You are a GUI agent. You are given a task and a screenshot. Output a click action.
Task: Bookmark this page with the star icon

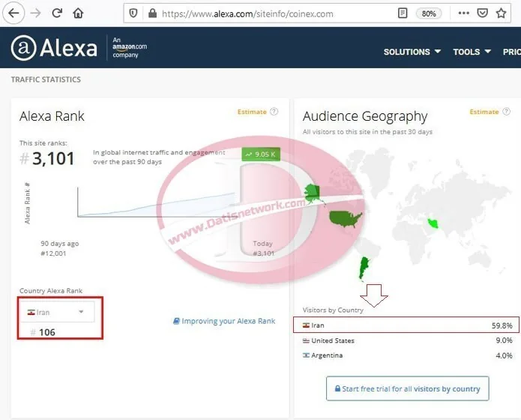(502, 13)
